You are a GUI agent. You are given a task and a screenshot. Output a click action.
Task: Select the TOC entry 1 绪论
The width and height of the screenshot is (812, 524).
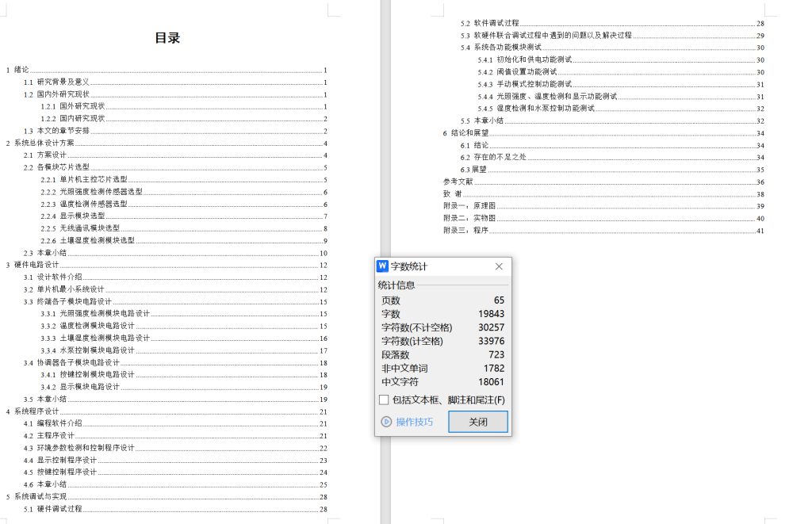20,69
